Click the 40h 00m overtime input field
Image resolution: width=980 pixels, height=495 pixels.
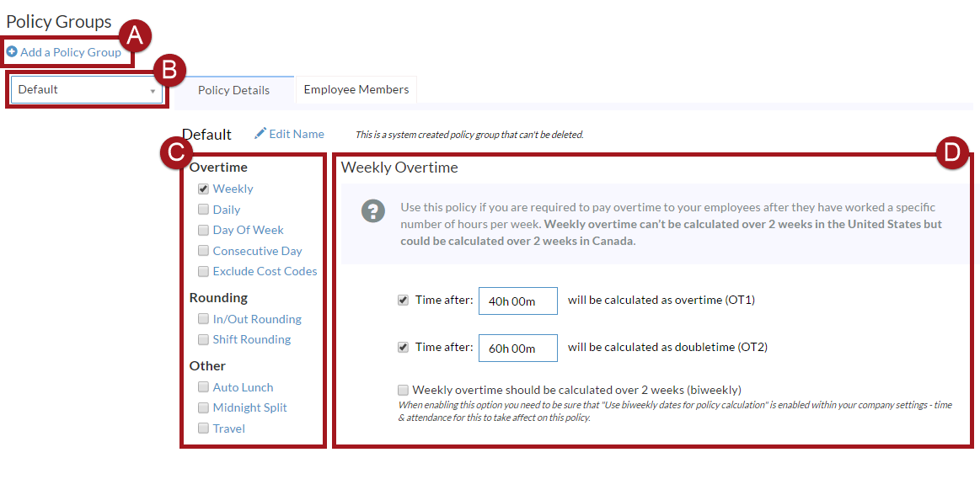click(x=517, y=301)
